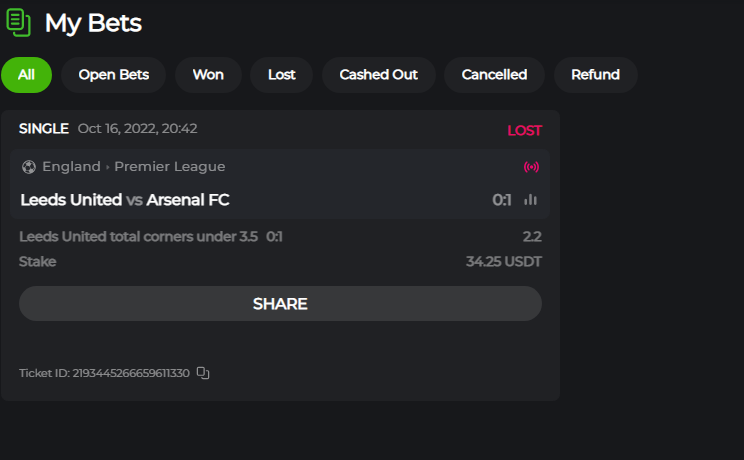Click the LOST status label
Viewport: 744px width, 460px height.
(524, 130)
